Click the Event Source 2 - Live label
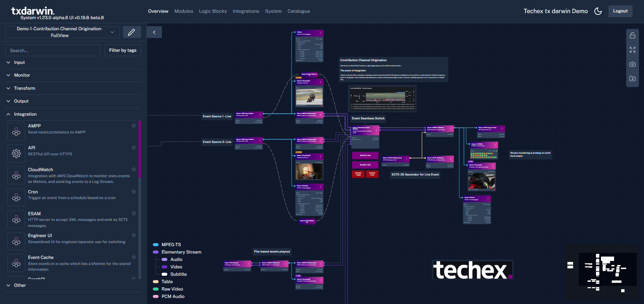This screenshot has height=304, width=644. tap(217, 142)
